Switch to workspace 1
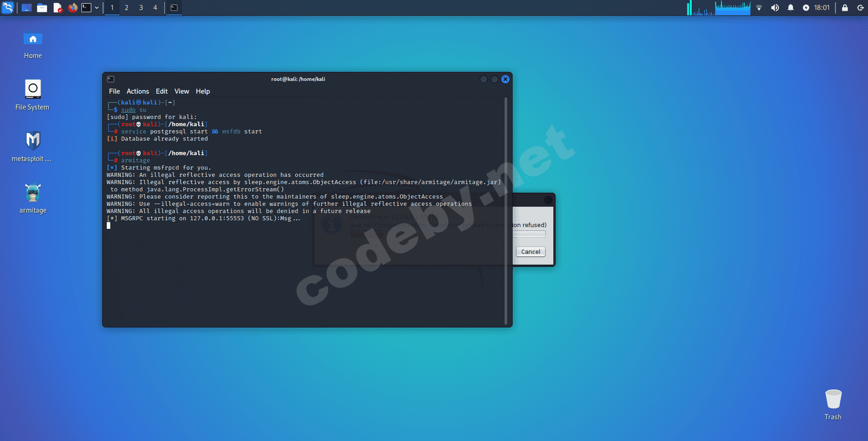The height and width of the screenshot is (441, 868). coord(112,8)
